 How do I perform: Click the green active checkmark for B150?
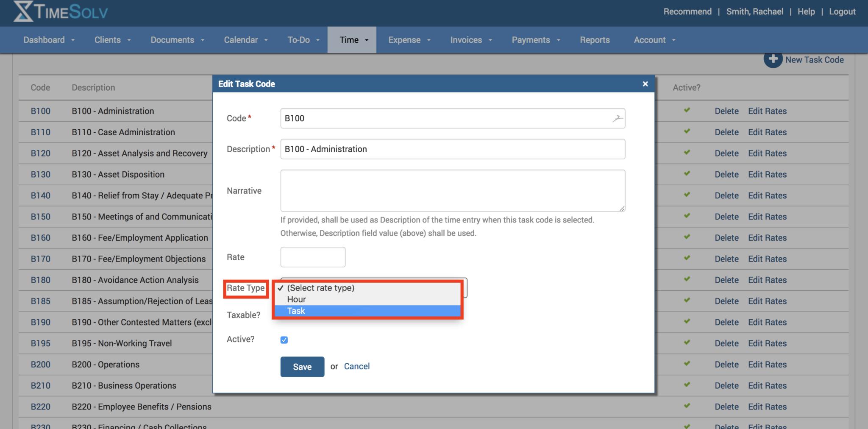(687, 216)
